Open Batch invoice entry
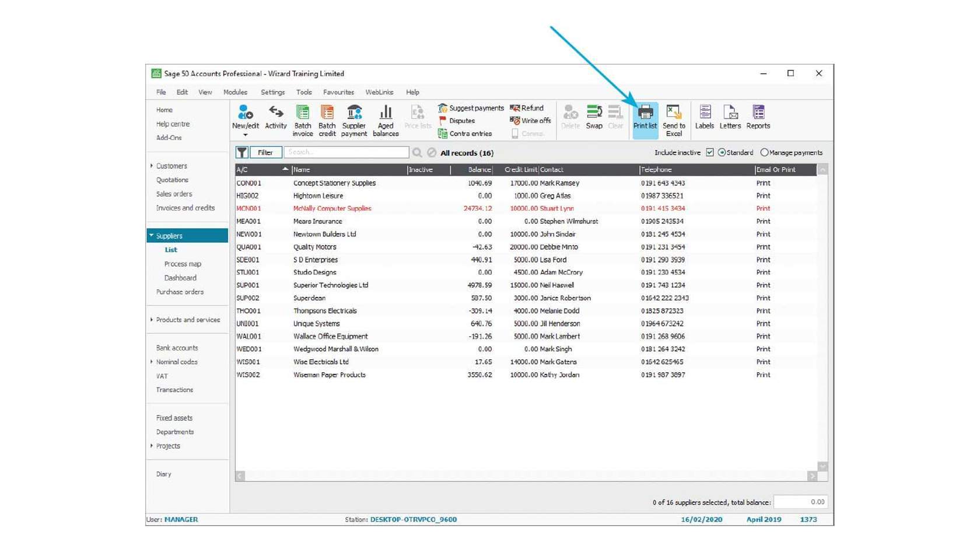980x552 pixels. point(303,121)
